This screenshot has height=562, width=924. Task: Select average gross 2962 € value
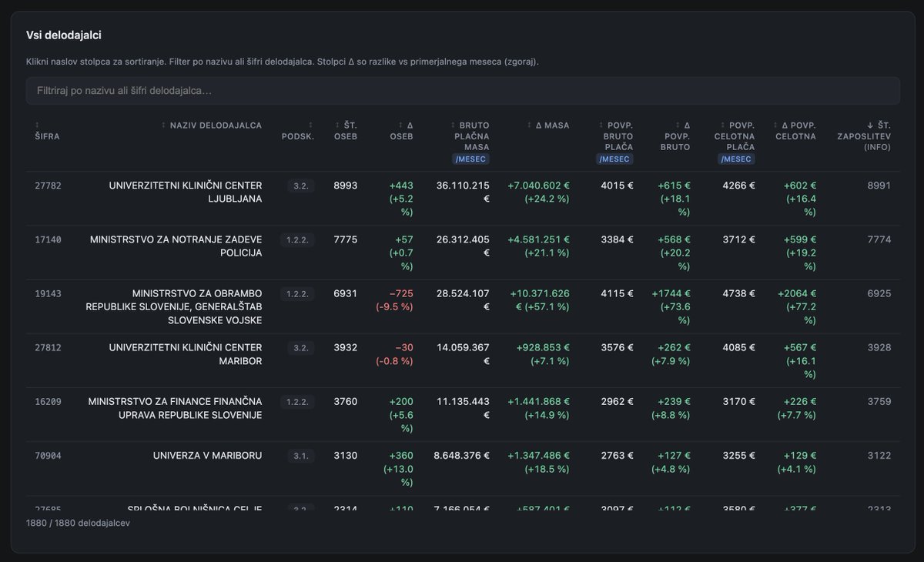[617, 401]
